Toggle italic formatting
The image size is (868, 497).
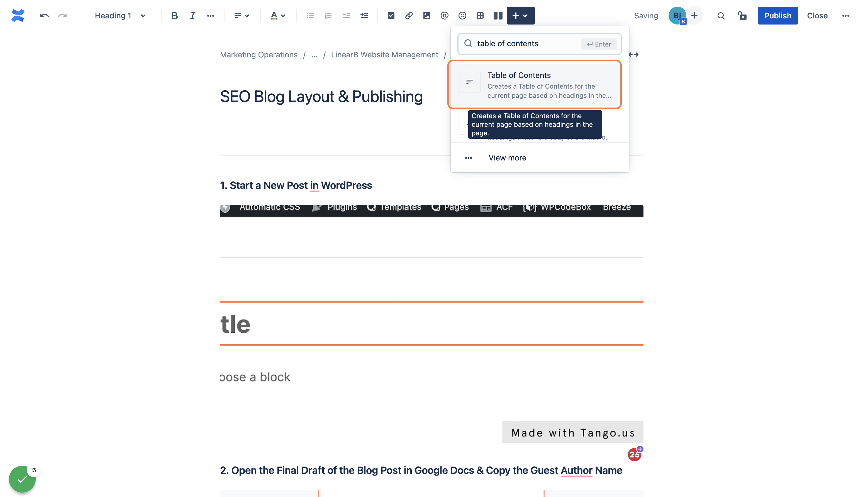pos(192,16)
